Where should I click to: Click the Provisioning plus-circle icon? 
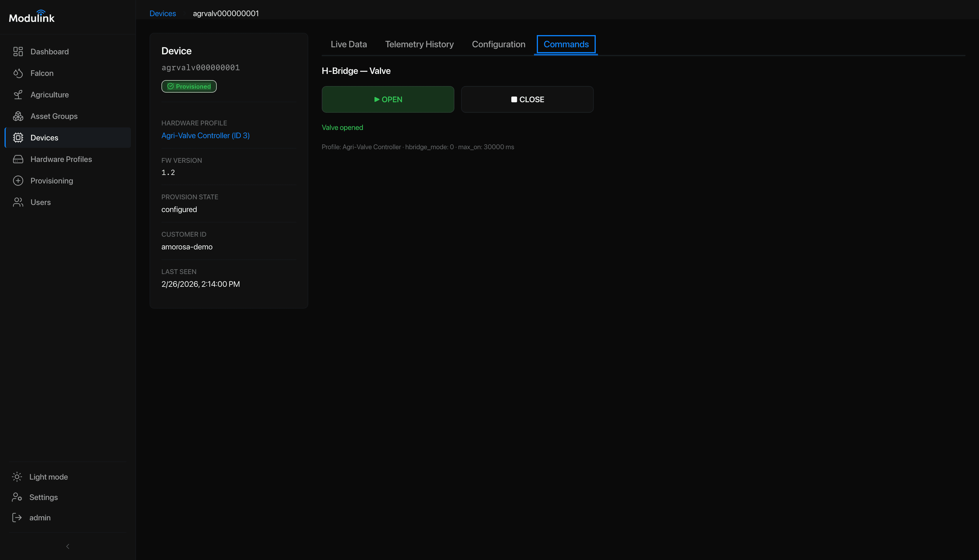tap(18, 181)
